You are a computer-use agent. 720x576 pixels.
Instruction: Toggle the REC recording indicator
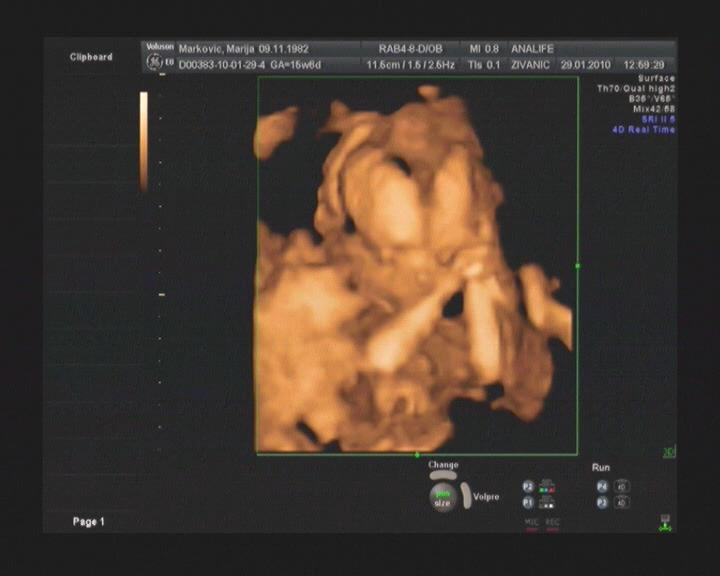552,524
